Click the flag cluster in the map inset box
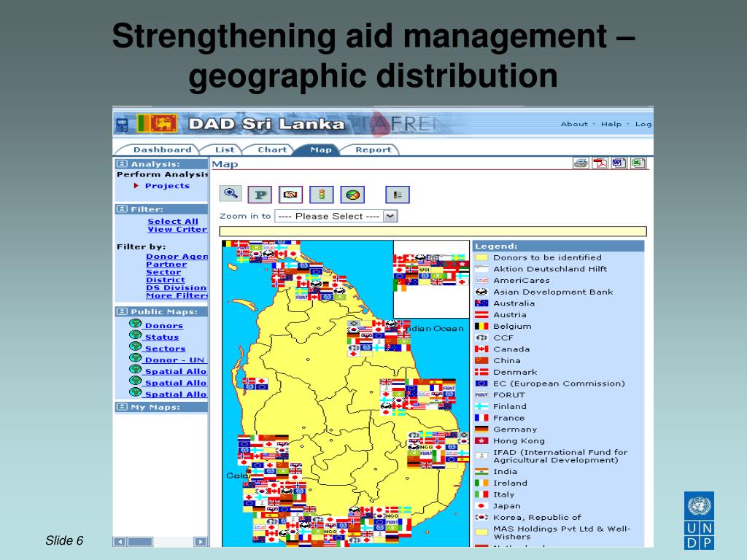Screen dimensions: 747x560 430,273
